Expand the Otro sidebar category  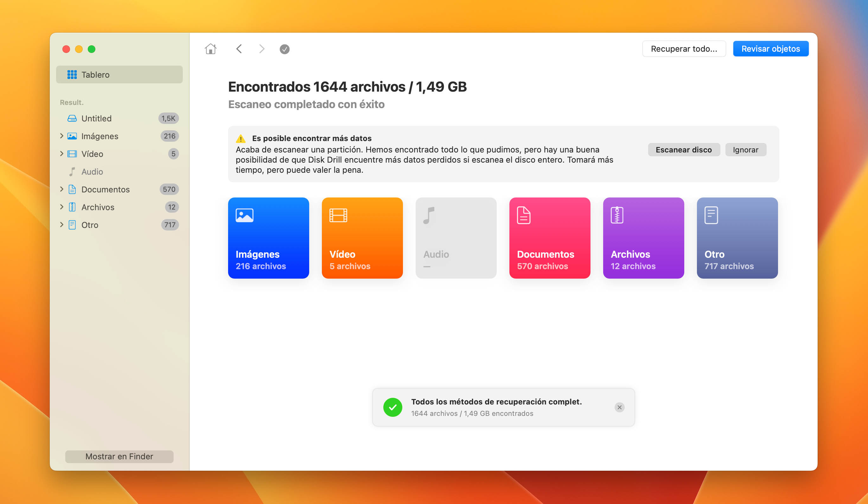coord(62,224)
